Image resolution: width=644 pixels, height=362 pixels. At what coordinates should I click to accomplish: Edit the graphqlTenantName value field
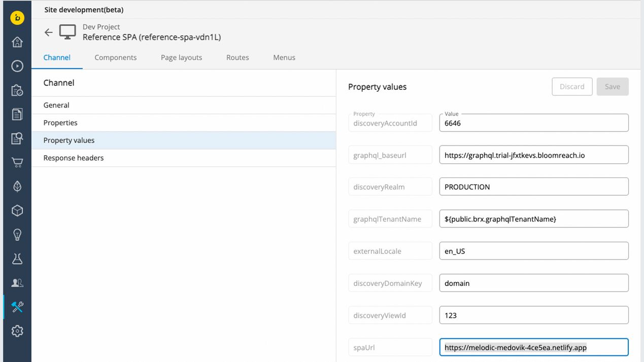tap(534, 219)
